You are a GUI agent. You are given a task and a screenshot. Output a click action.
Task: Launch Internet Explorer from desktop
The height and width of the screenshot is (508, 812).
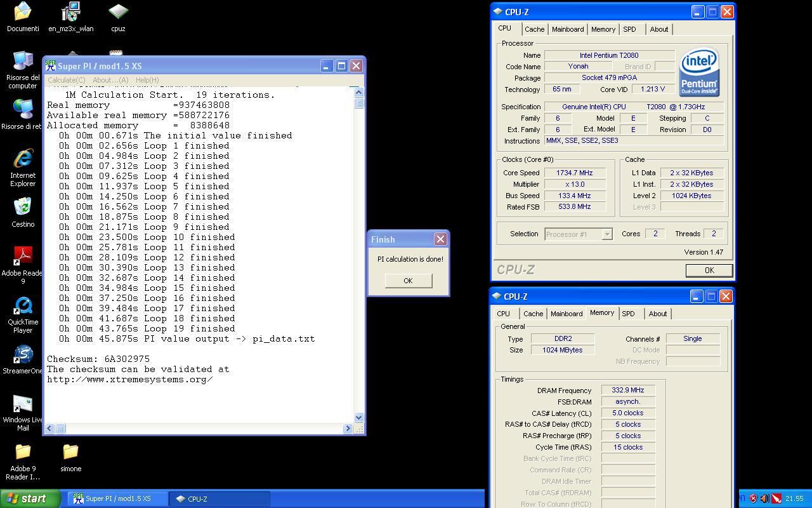click(23, 168)
